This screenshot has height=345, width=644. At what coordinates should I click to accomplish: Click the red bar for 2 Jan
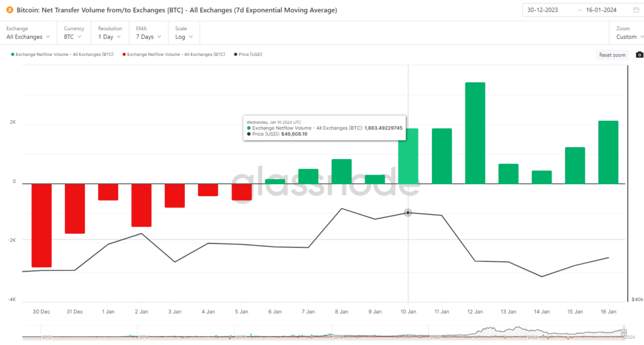pyautogui.click(x=142, y=205)
